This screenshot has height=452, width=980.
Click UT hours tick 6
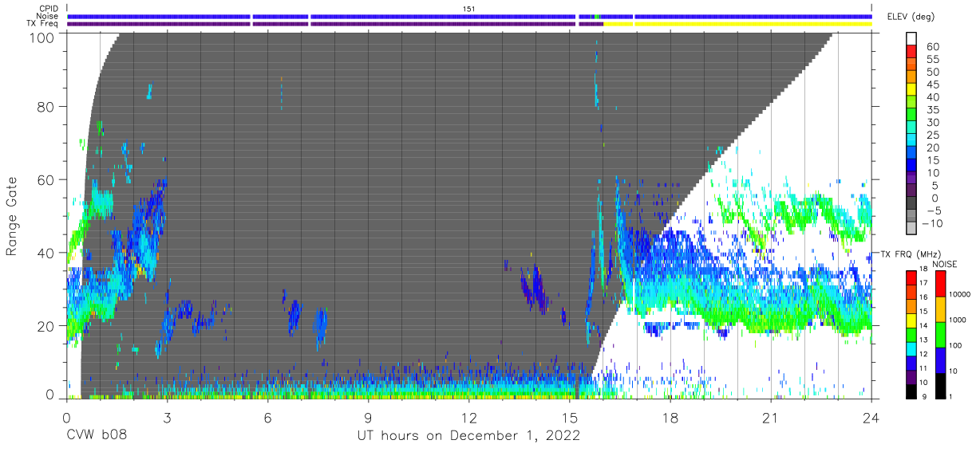[268, 417]
